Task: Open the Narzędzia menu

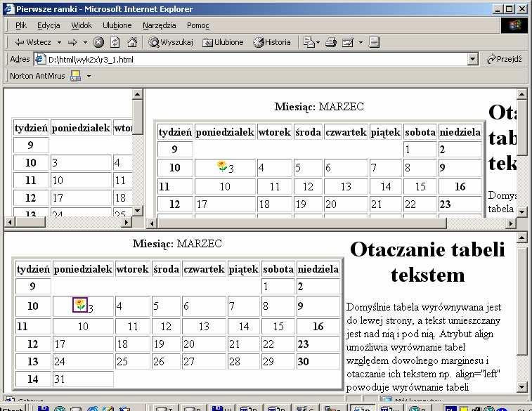Action: point(159,25)
